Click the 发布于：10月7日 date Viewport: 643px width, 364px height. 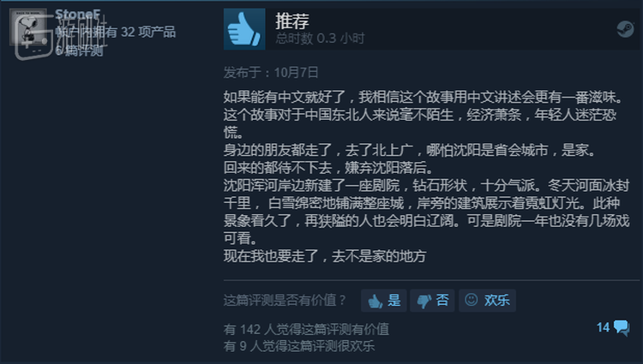(271, 73)
